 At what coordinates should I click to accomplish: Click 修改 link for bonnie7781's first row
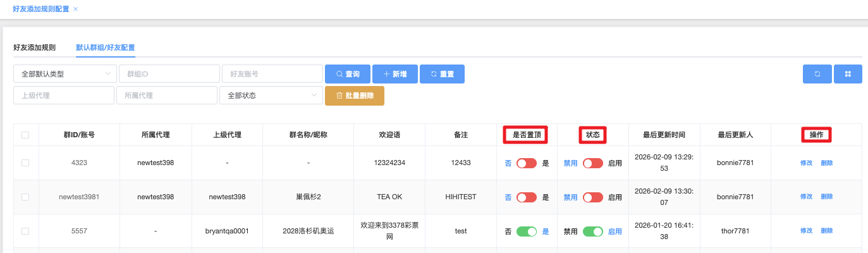coord(806,163)
